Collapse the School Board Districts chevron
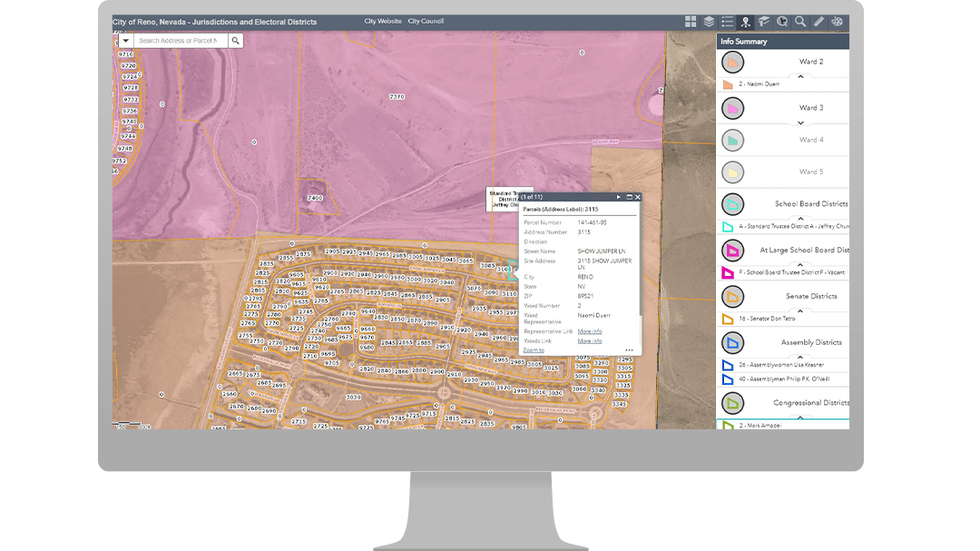This screenshot has width=980, height=551. point(800,218)
